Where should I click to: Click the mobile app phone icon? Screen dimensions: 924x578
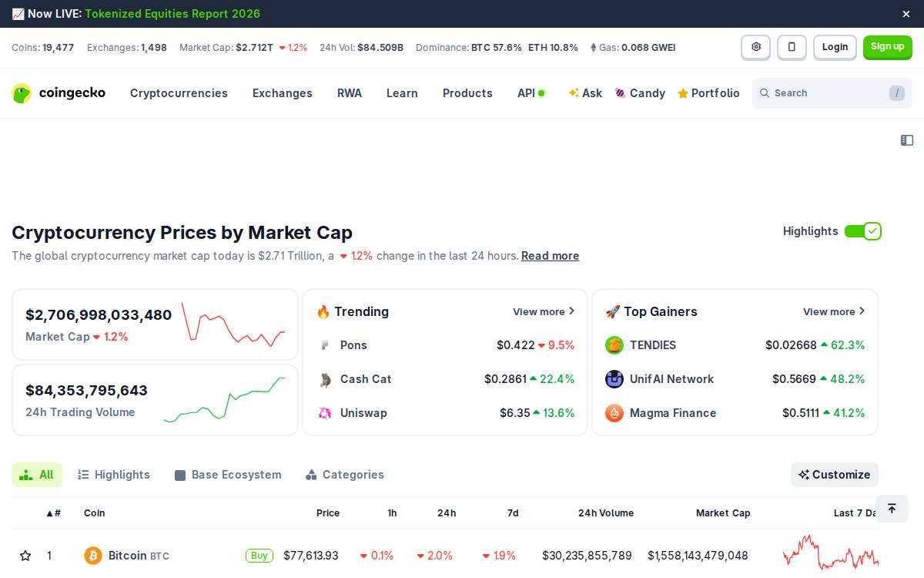coord(792,47)
